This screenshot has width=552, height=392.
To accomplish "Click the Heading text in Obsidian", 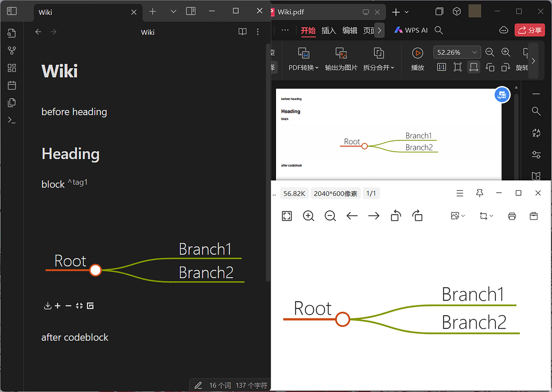I will (70, 154).
